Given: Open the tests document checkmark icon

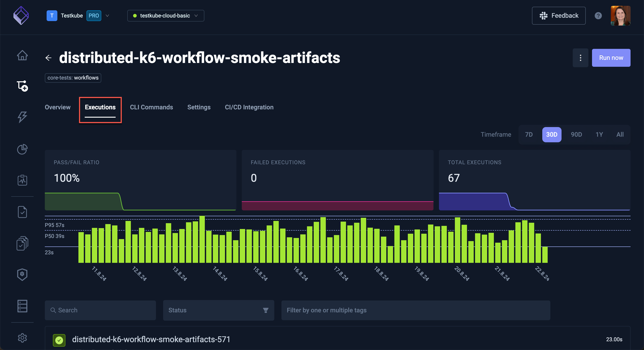Looking at the screenshot, I should tap(22, 212).
